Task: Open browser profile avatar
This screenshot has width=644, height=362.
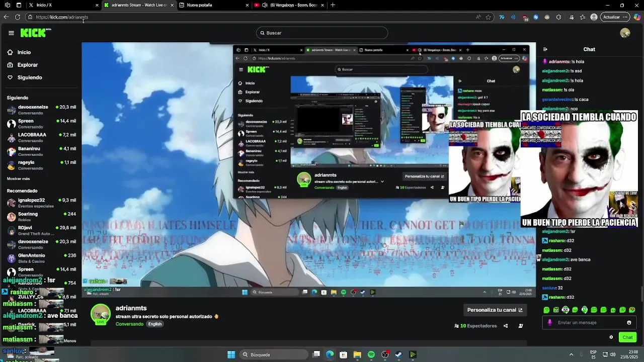Action: point(594,17)
